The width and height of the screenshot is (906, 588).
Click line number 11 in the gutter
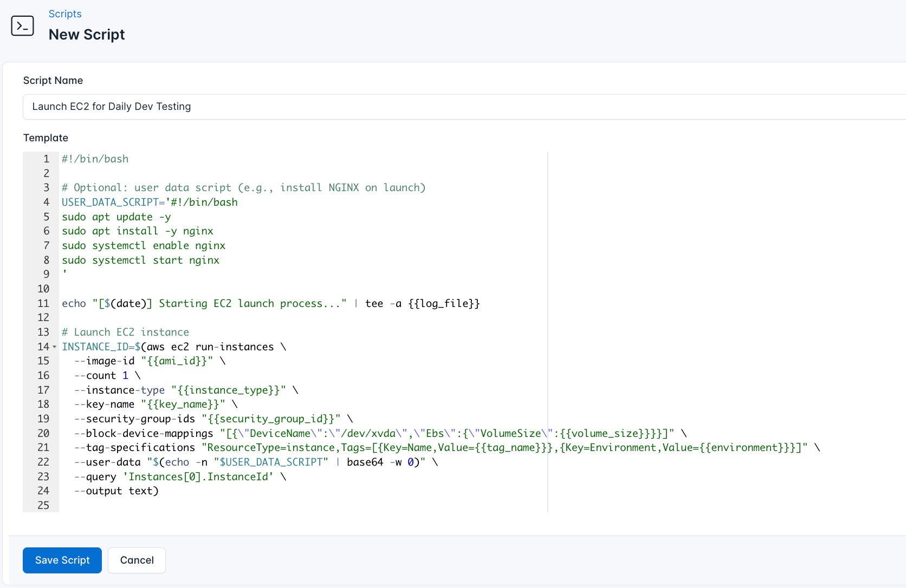43,303
